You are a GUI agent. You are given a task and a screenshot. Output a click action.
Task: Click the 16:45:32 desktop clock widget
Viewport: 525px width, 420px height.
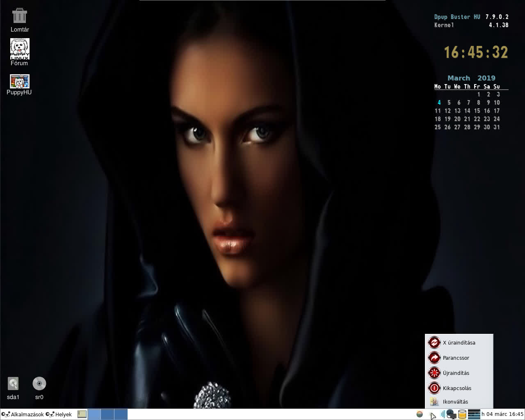476,52
